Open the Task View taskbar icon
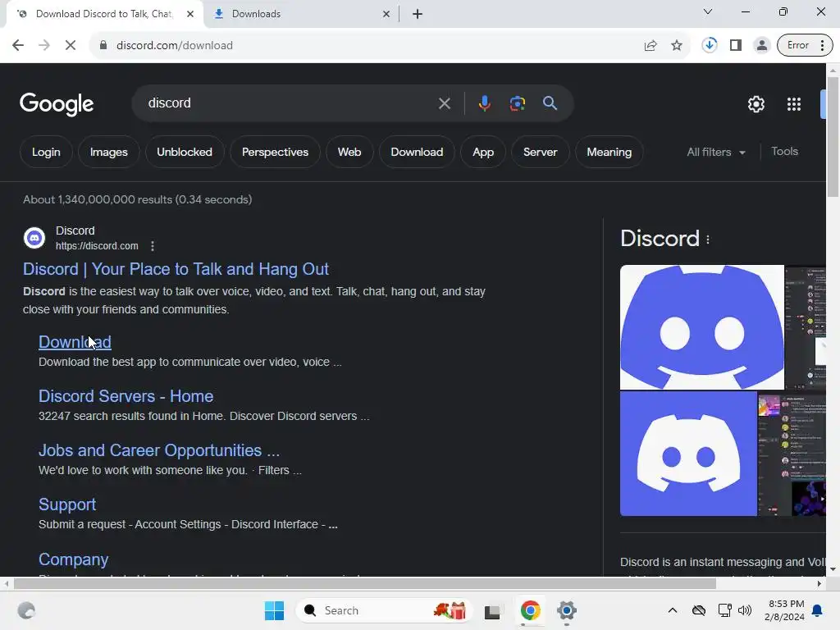 492,611
